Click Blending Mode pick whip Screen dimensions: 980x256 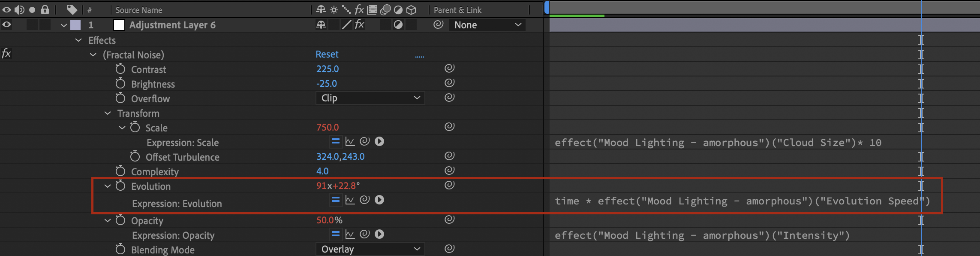point(449,249)
